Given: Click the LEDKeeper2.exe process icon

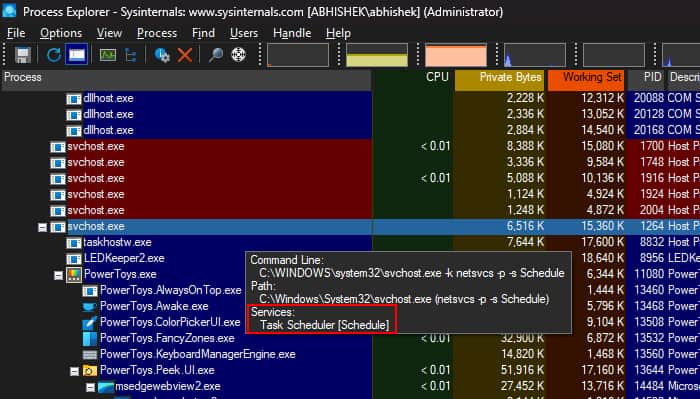Looking at the screenshot, I should coord(74,259).
